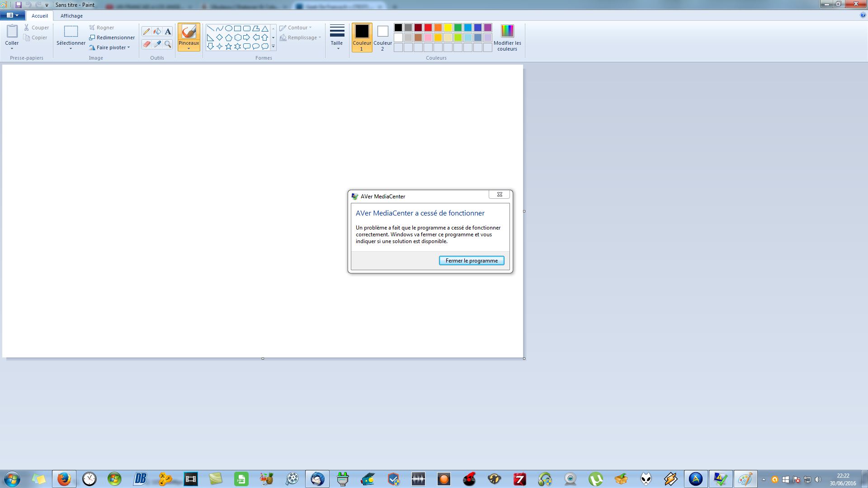
Task: Activate Couleur 2 background color box
Action: click(x=382, y=38)
